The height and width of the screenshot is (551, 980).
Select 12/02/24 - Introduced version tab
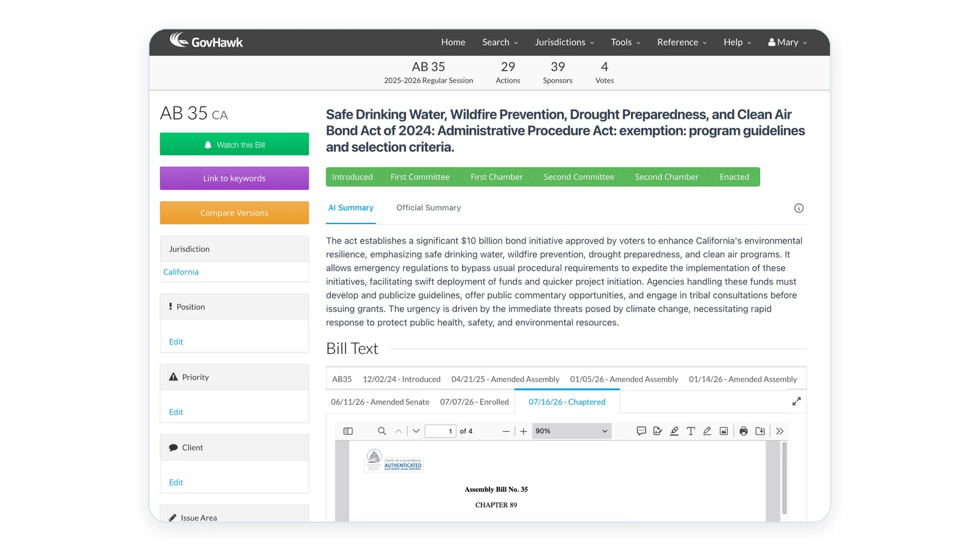coord(402,380)
